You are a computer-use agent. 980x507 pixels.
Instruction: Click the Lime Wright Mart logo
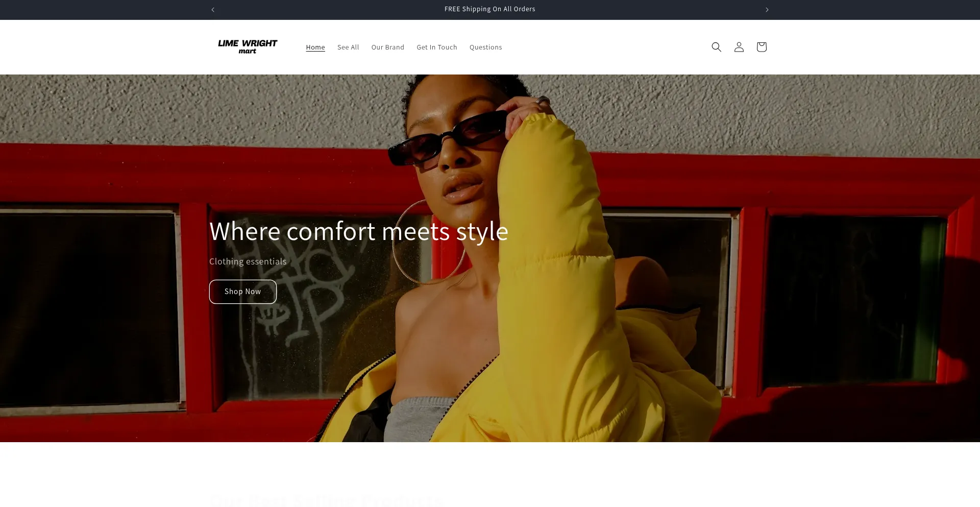click(248, 47)
